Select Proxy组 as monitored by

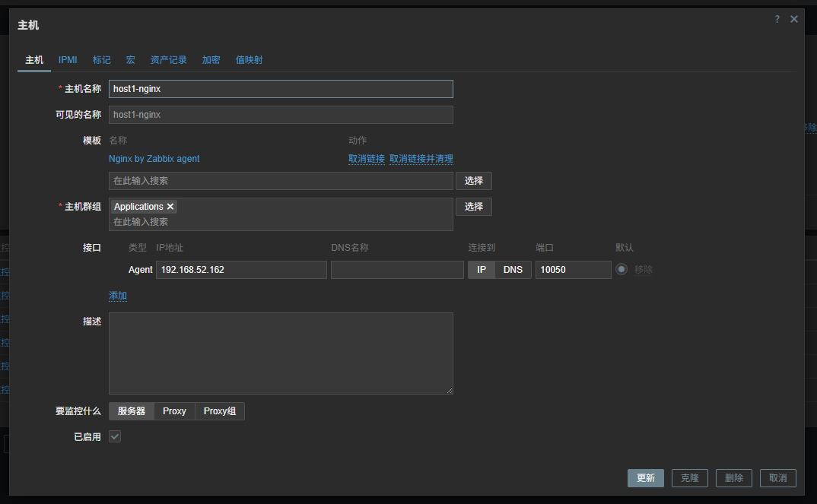click(x=219, y=411)
